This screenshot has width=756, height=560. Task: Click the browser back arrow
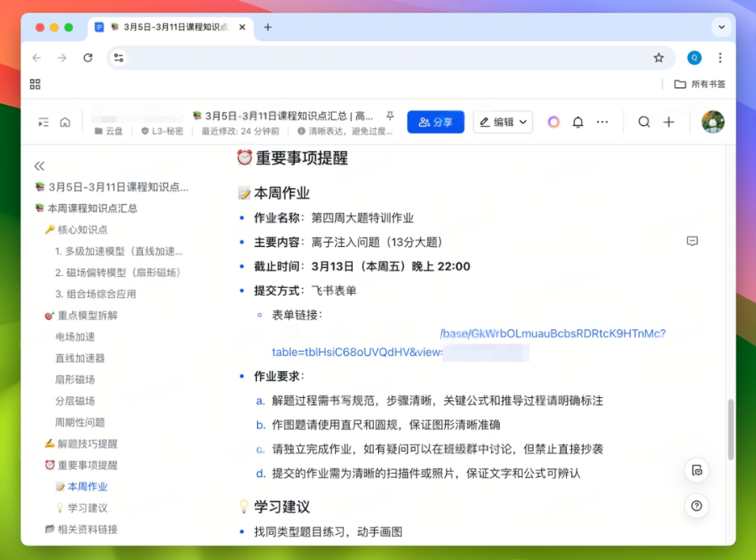[x=37, y=58]
